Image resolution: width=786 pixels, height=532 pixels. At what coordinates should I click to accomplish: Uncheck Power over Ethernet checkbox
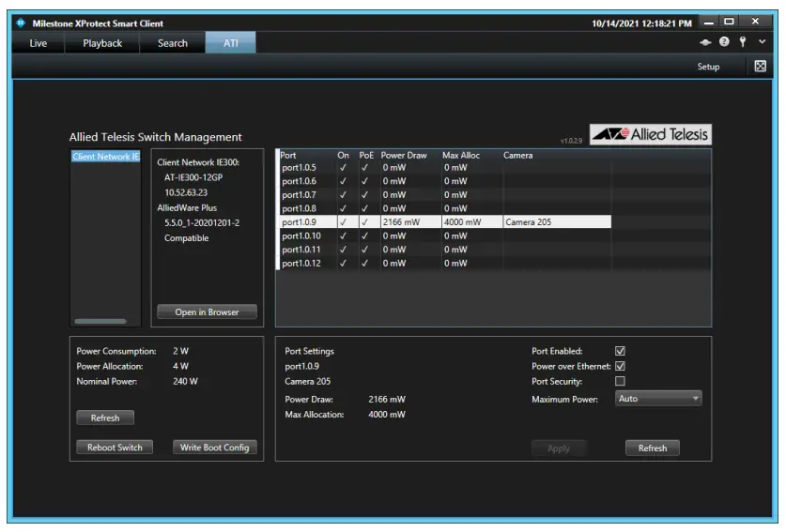(620, 367)
